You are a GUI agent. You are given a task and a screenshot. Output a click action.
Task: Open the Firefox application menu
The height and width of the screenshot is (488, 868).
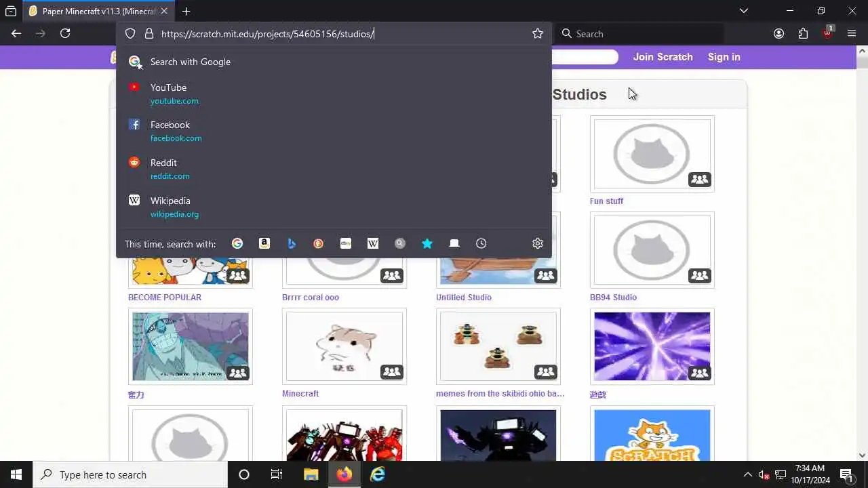coord(852,33)
